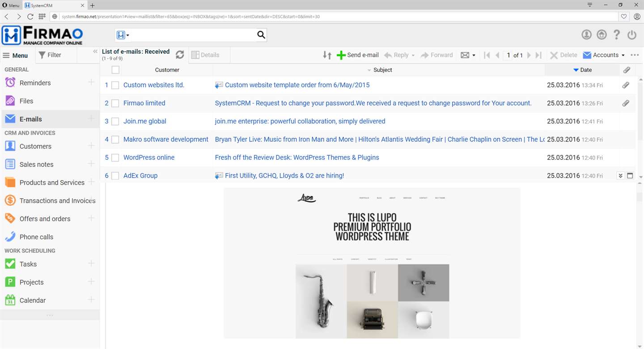Image resolution: width=644 pixels, height=349 pixels.
Task: Refresh the e-mail list
Action: tap(180, 55)
